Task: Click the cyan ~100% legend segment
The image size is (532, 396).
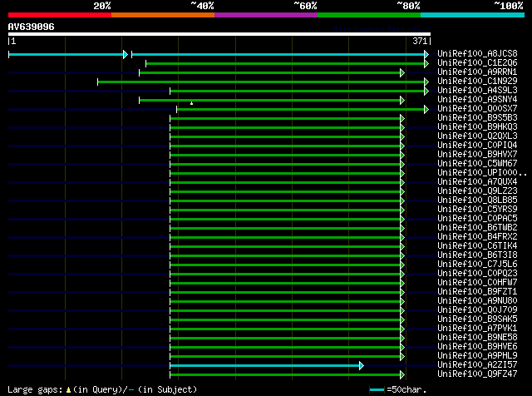Action: 473,15
